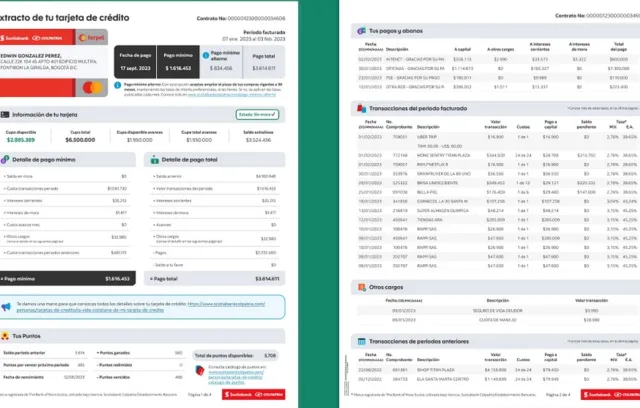Click the Cuota avance mes row
This screenshot has width=640, height=408.
pyautogui.click(x=65, y=225)
